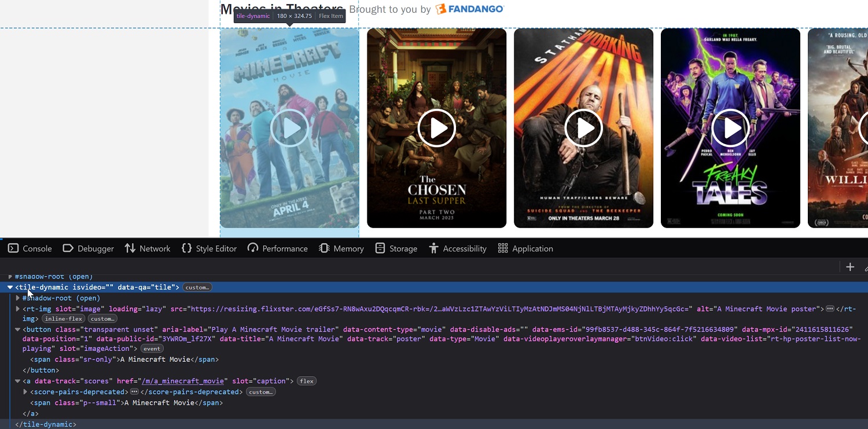
Task: Expand the shadow-root node inside tile-dynamic
Action: pos(17,298)
